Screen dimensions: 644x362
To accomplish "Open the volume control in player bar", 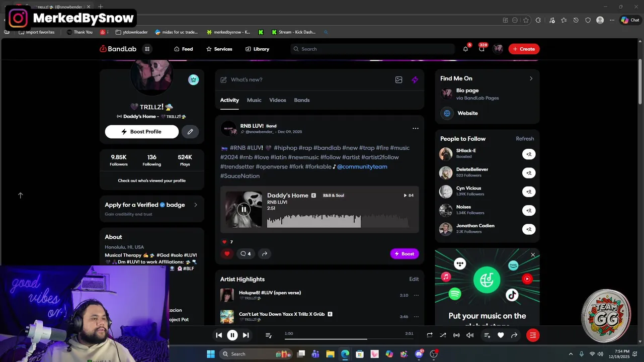I will (x=470, y=335).
